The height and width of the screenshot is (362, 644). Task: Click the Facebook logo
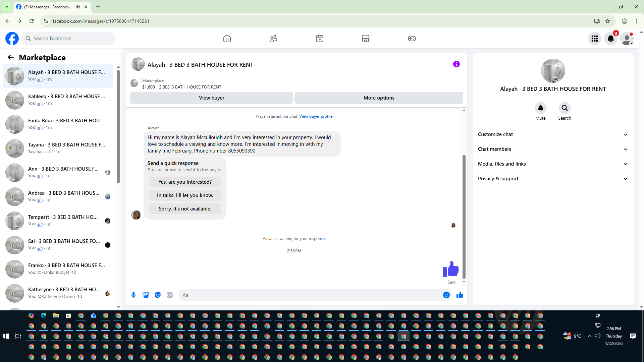tap(12, 39)
